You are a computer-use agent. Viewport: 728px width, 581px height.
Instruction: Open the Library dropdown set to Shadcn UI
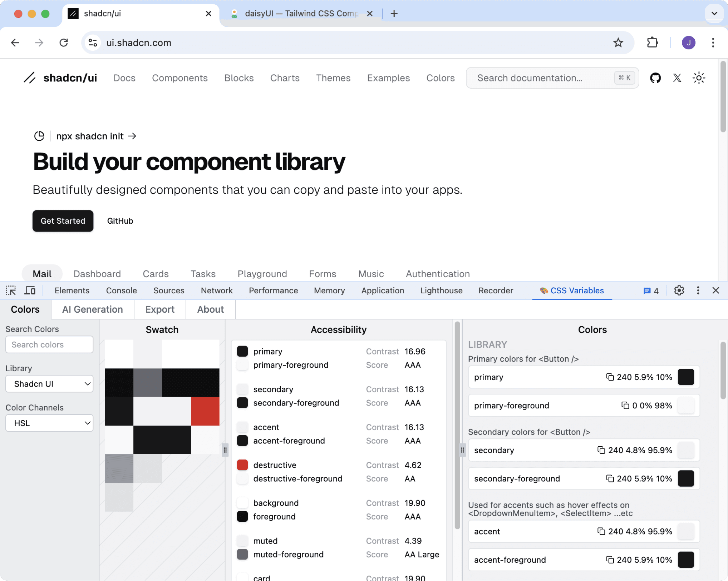49,384
